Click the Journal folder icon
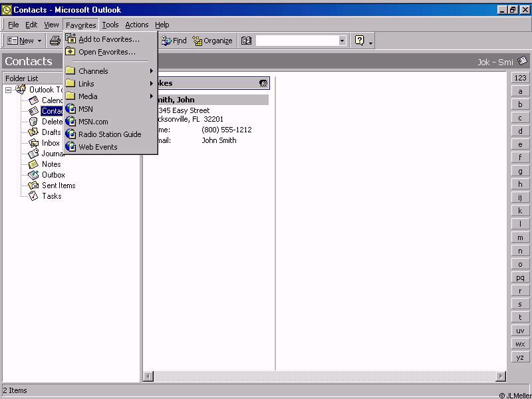The width and height of the screenshot is (532, 399). click(33, 154)
